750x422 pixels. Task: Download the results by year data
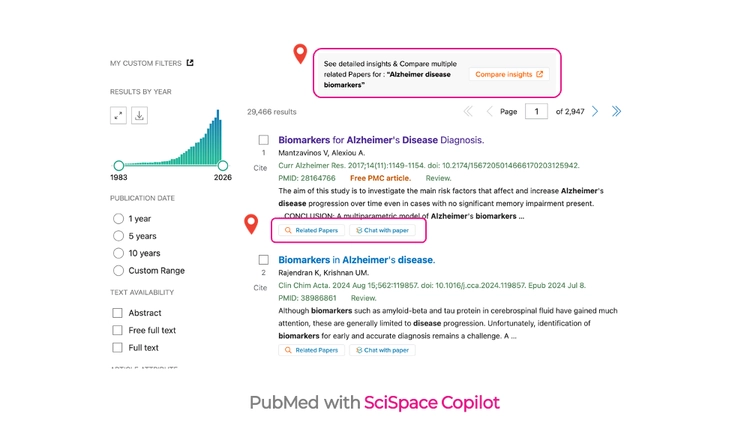point(139,115)
